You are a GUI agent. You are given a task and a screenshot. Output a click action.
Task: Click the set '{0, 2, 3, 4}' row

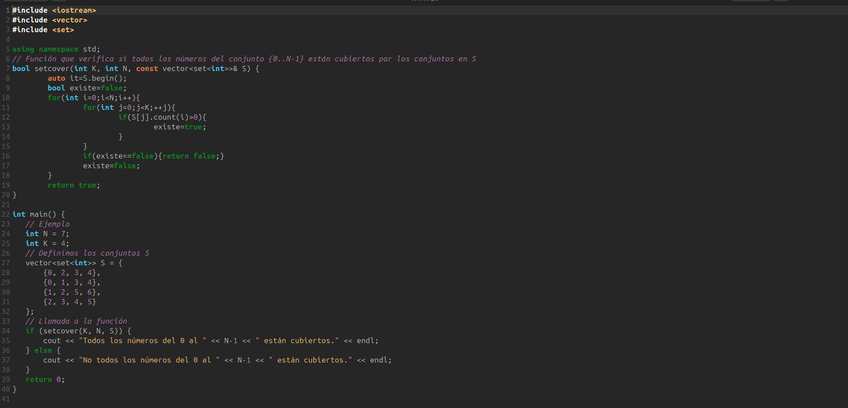coord(72,272)
